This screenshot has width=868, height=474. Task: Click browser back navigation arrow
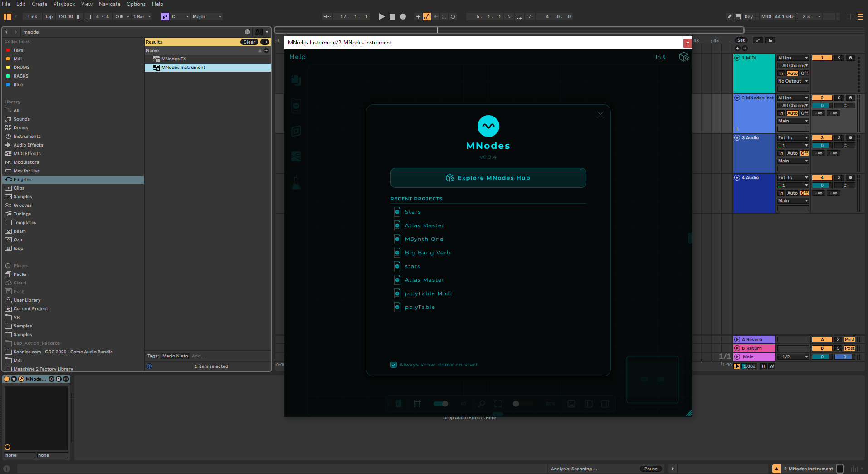7,32
